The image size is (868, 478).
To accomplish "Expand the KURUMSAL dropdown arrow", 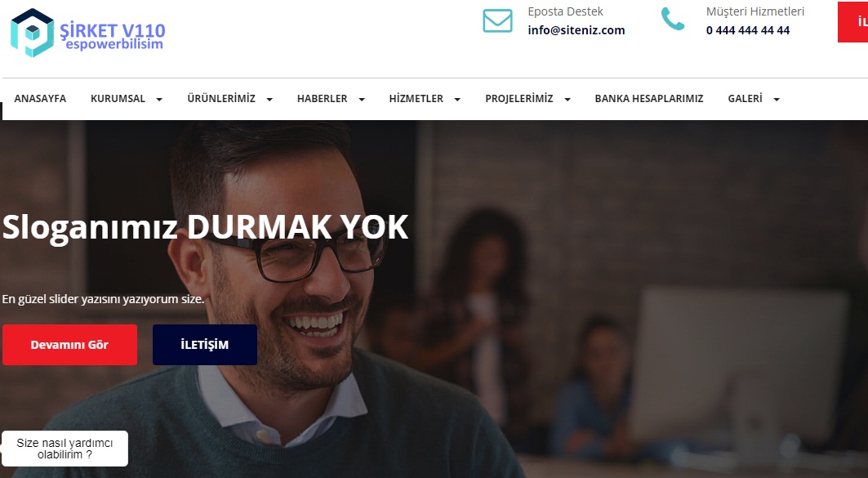I will point(159,100).
